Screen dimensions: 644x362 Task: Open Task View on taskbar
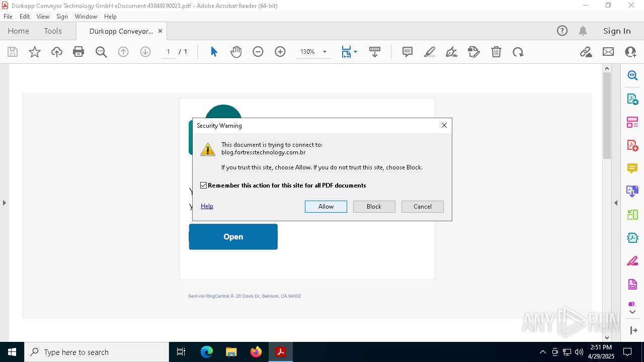point(181,352)
